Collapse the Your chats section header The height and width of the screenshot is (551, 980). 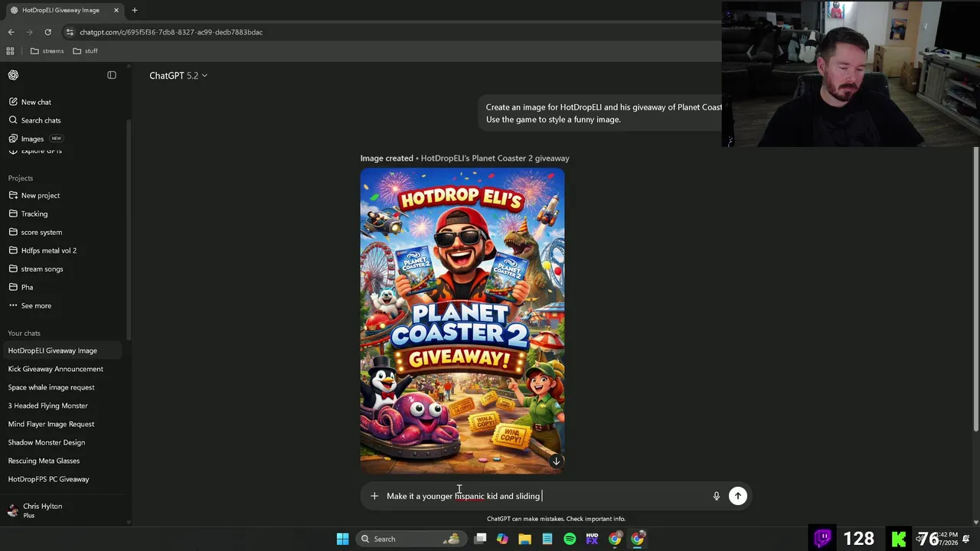24,333
